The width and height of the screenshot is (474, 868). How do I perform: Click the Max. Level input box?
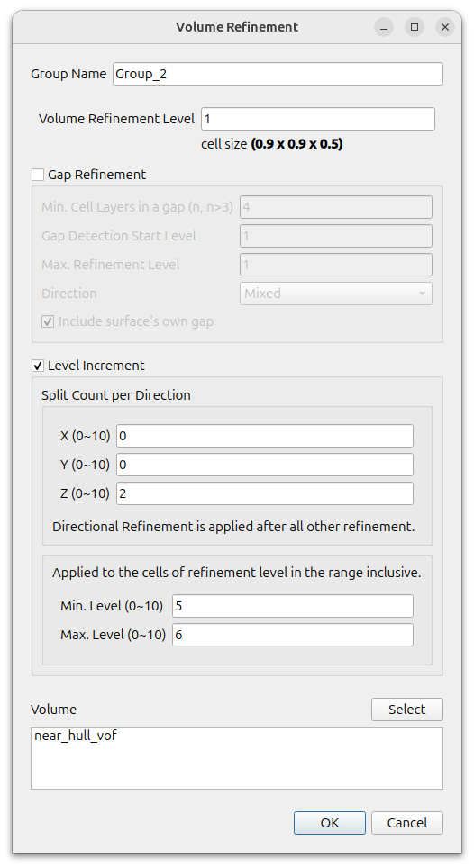(x=293, y=635)
